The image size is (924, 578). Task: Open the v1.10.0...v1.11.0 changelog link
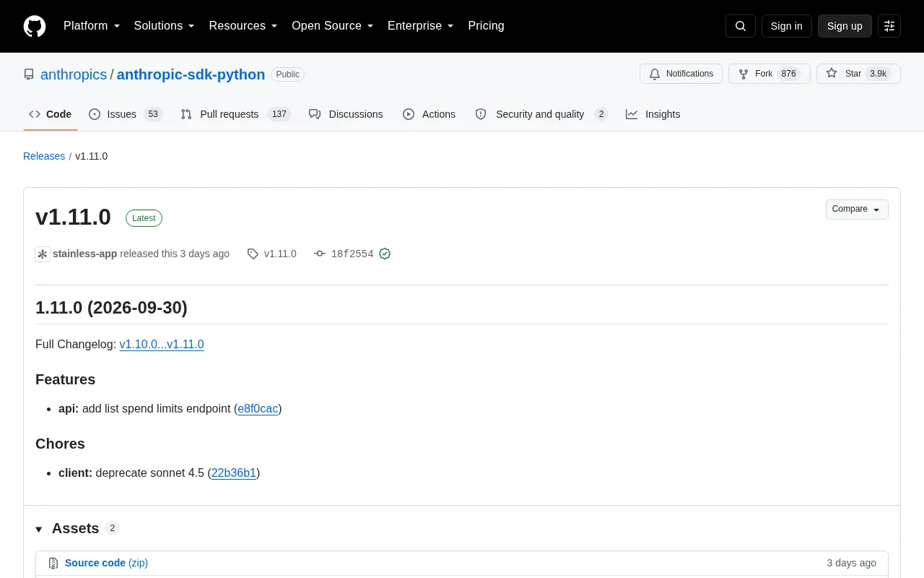pyautogui.click(x=162, y=345)
